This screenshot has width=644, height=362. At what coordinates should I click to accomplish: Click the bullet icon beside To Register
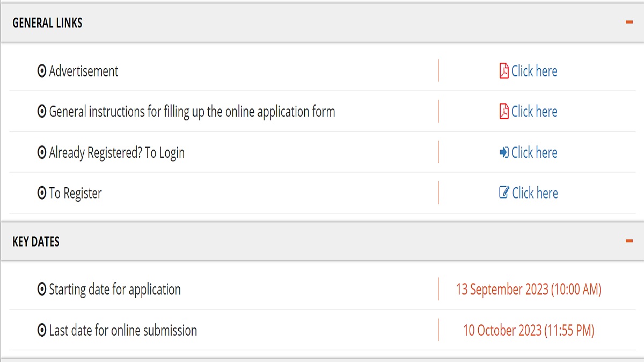click(42, 193)
